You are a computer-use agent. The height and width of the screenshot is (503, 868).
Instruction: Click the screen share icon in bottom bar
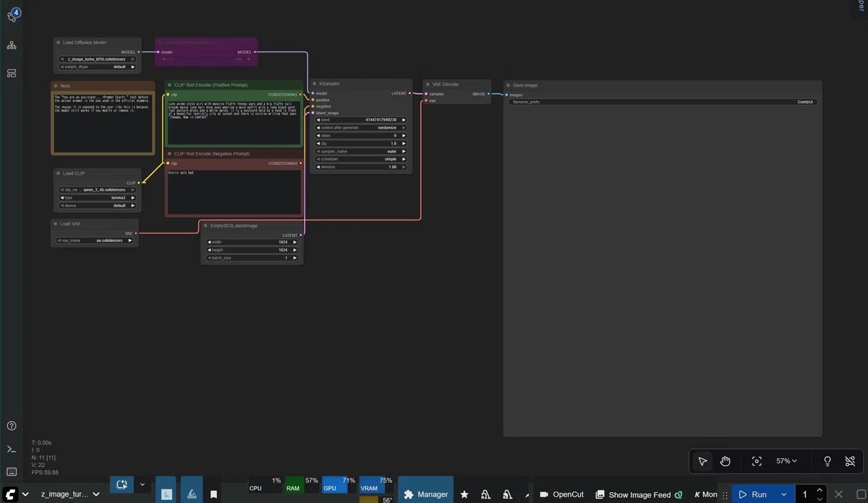tap(122, 485)
